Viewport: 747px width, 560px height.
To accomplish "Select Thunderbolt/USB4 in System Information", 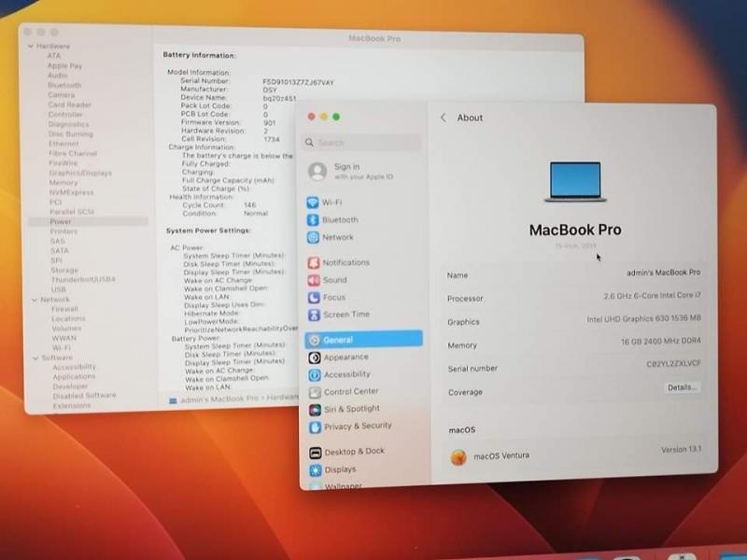I will (x=83, y=279).
